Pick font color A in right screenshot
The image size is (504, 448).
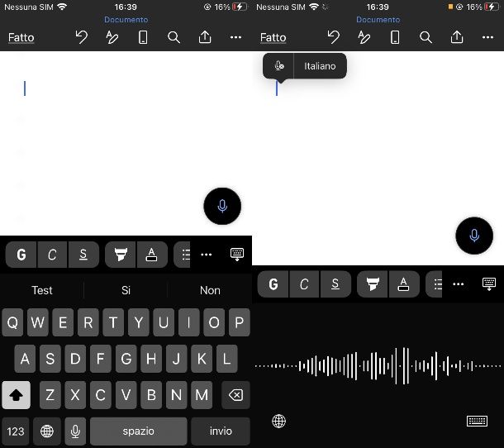(x=404, y=284)
